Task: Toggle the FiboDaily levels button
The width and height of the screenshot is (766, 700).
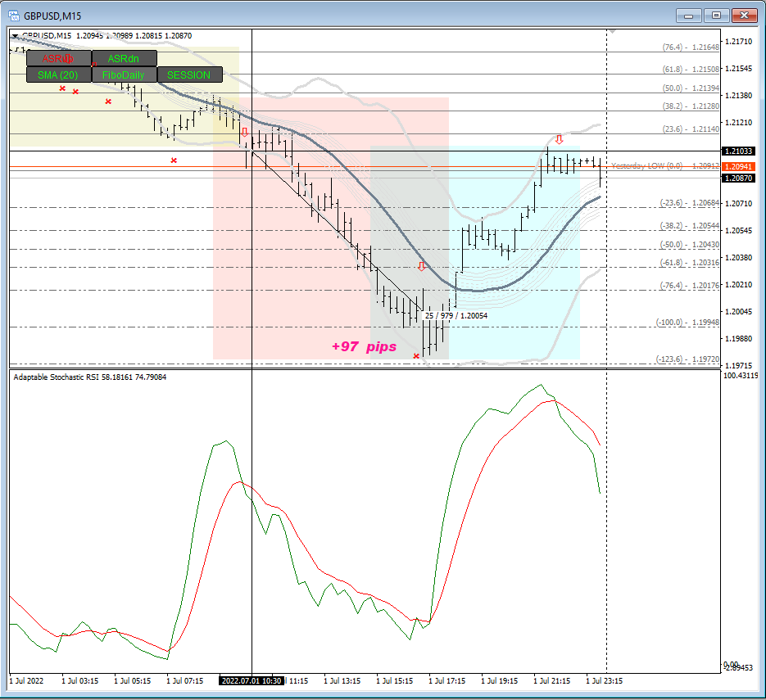Action: (x=124, y=75)
